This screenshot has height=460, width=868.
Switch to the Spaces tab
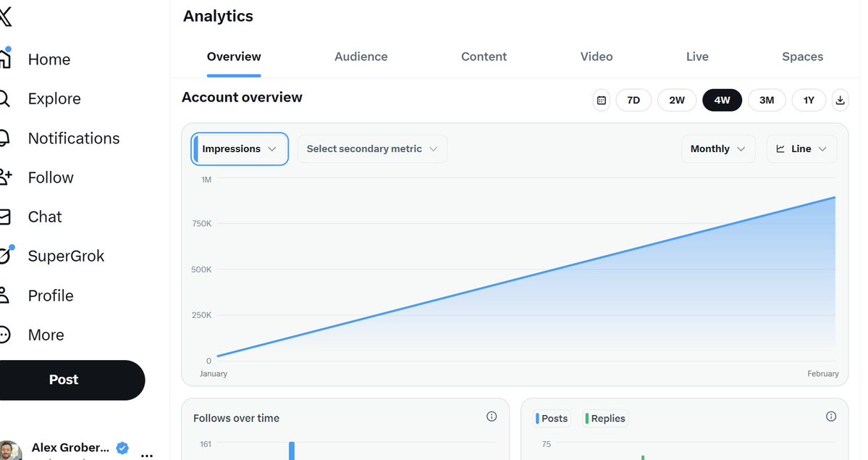point(802,57)
